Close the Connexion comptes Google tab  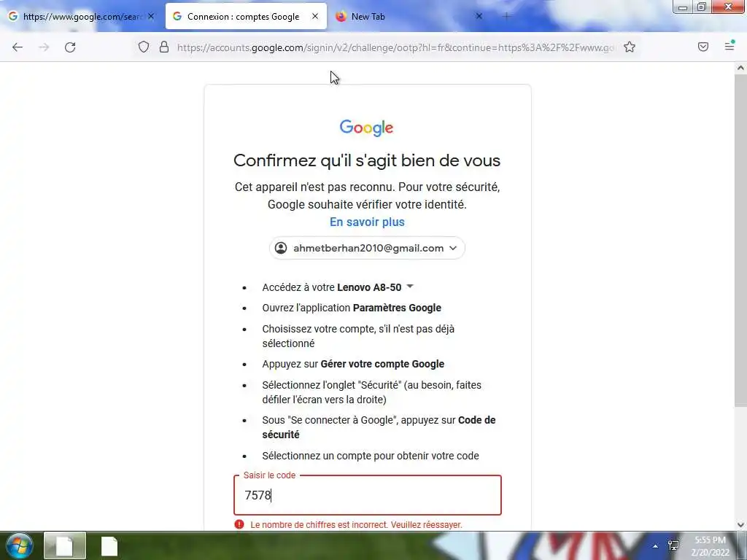(x=315, y=16)
